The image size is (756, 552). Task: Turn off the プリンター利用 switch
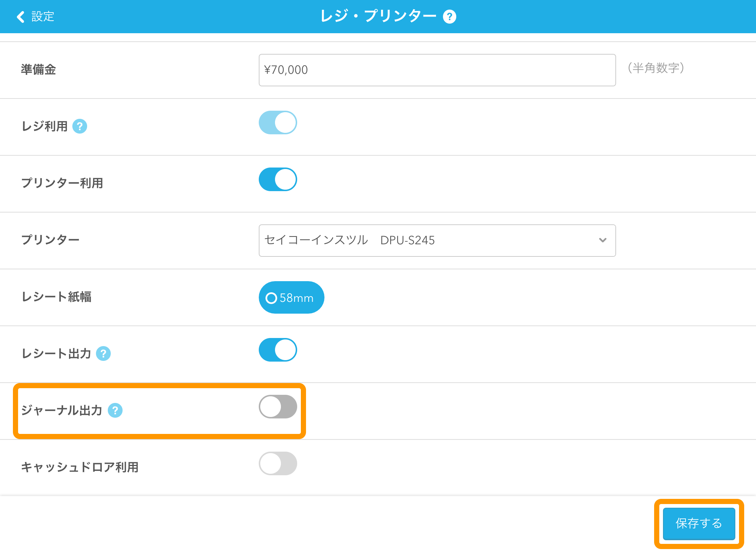click(278, 179)
